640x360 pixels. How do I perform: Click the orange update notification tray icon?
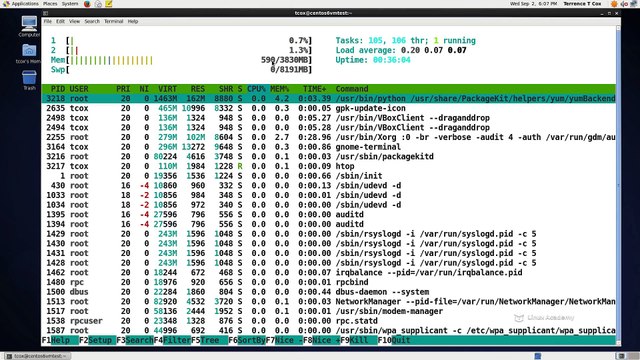pos(614,4)
